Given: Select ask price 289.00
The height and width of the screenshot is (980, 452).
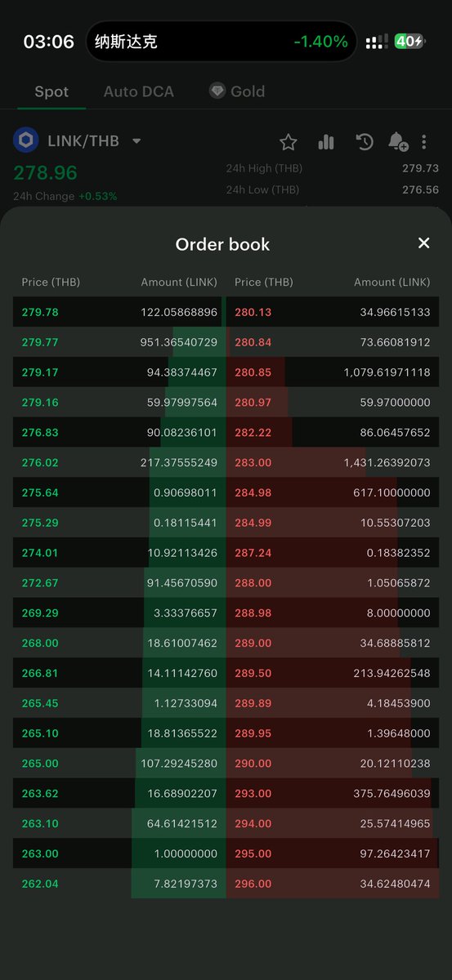Looking at the screenshot, I should tap(253, 643).
